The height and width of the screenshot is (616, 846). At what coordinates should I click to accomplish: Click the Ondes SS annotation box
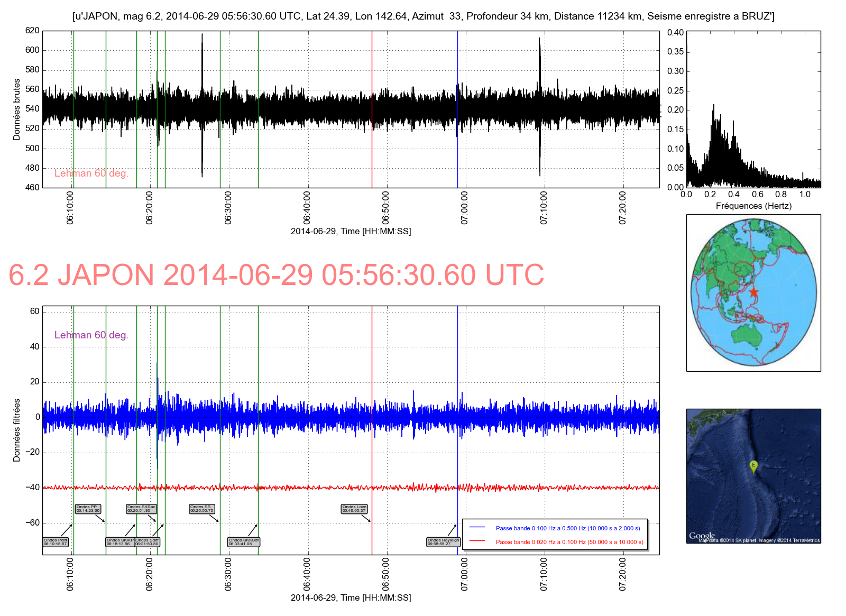pos(201,509)
